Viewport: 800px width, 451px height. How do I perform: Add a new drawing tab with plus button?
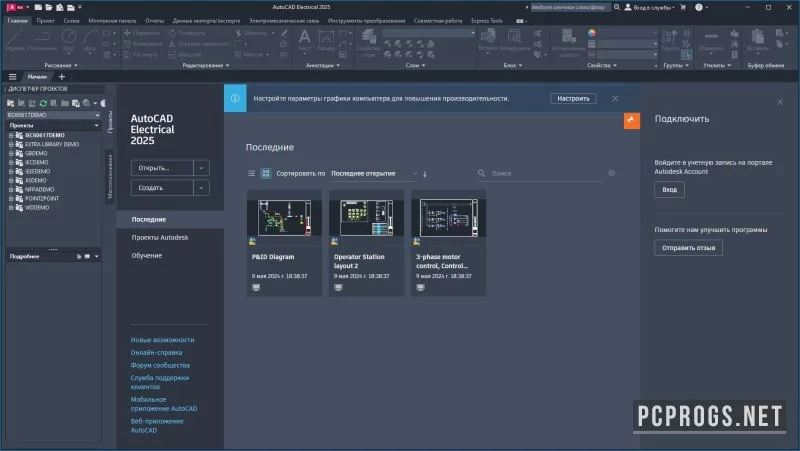[62, 77]
